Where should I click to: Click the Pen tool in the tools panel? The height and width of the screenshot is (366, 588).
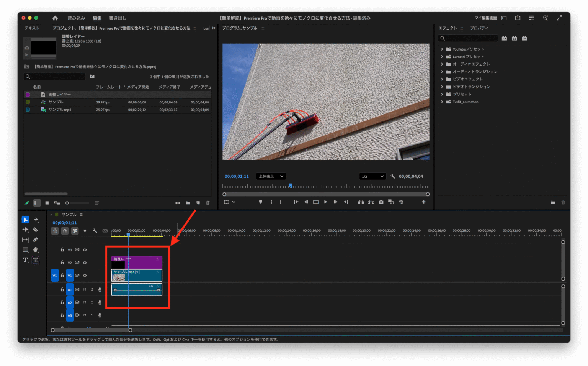(35, 240)
